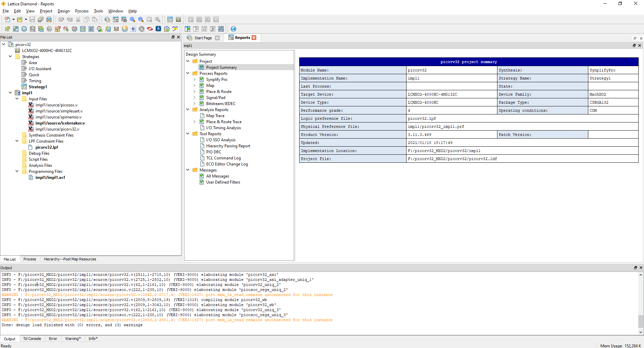Click the Run play toolbar icon

point(191,19)
